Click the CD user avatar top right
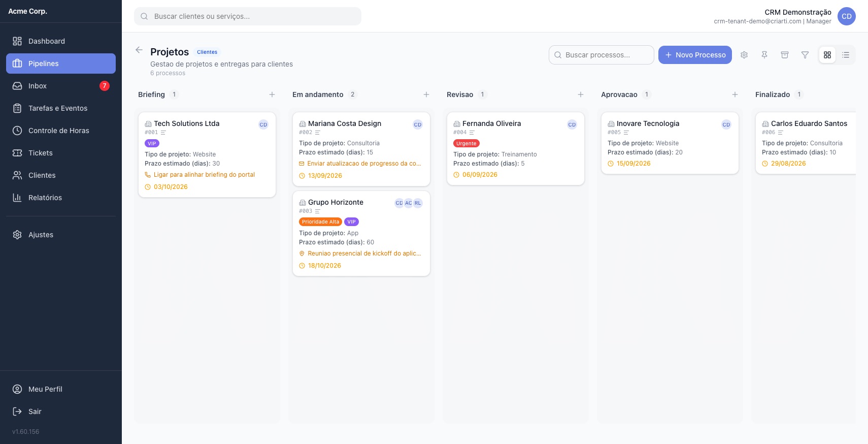 point(847,16)
